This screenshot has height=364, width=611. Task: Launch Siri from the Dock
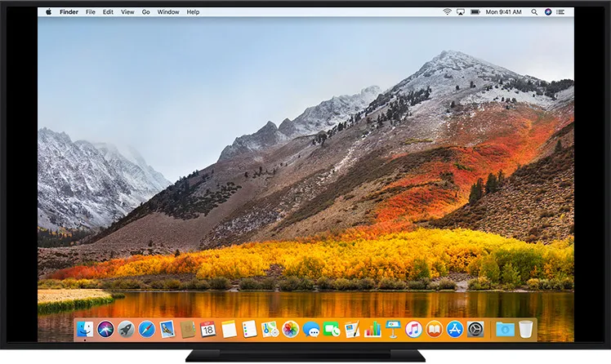click(105, 329)
